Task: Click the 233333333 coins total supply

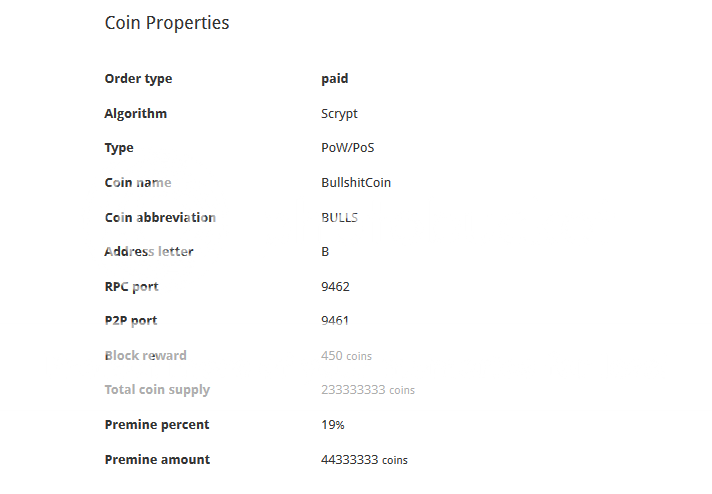Action: point(368,390)
